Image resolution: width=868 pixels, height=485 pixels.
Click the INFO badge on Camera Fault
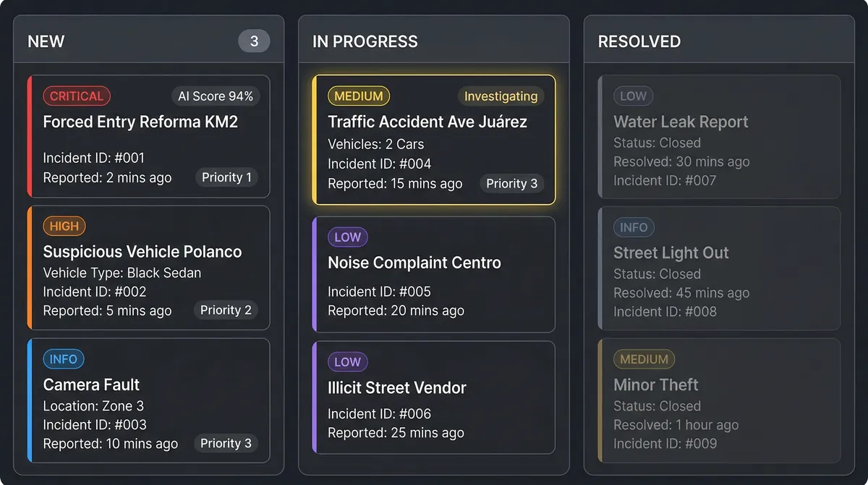pos(64,359)
